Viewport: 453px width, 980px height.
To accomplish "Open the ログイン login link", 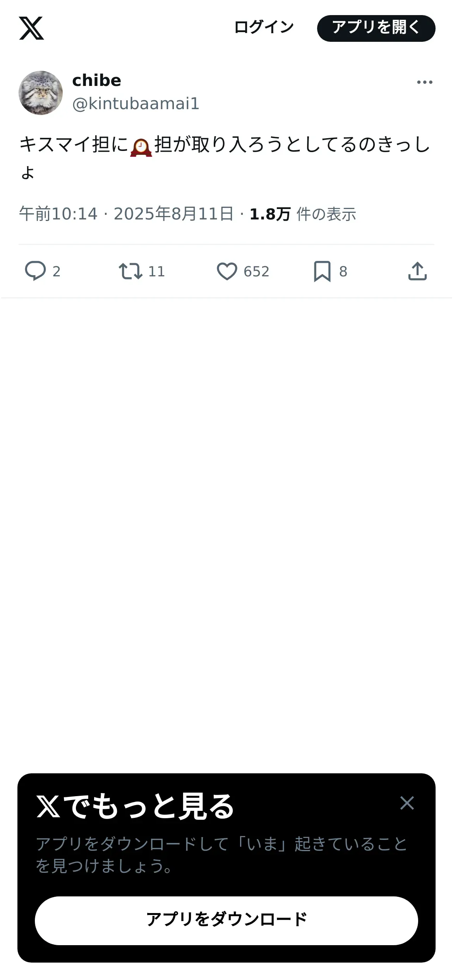I will click(x=264, y=28).
